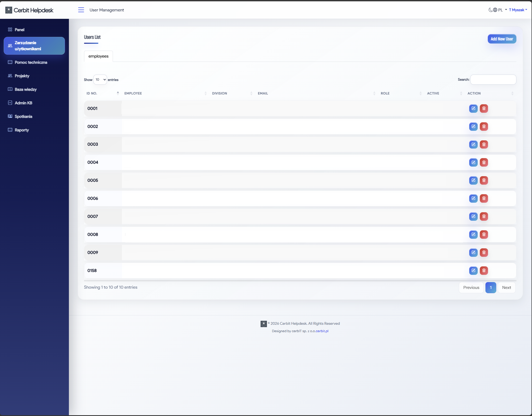Remove user 0009 with delete icon
The image size is (532, 416).
click(x=484, y=252)
